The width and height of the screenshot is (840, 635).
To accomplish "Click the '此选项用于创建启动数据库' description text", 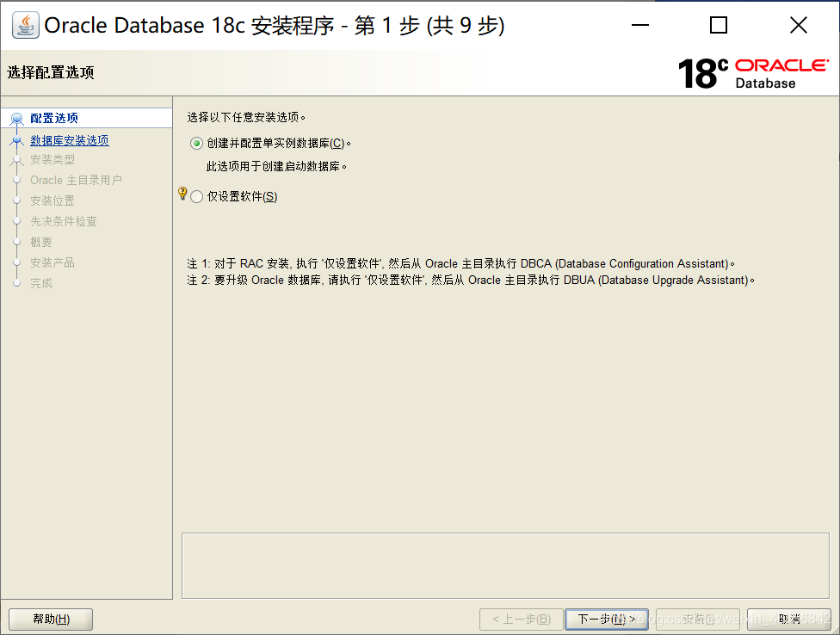I will (276, 167).
